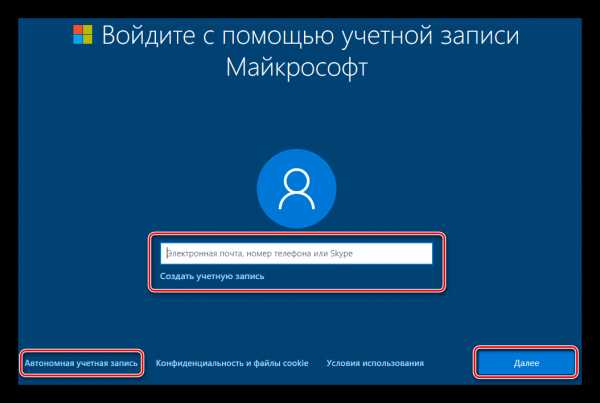
Task: Click the email, phone or Skype input field
Action: pyautogui.click(x=296, y=253)
